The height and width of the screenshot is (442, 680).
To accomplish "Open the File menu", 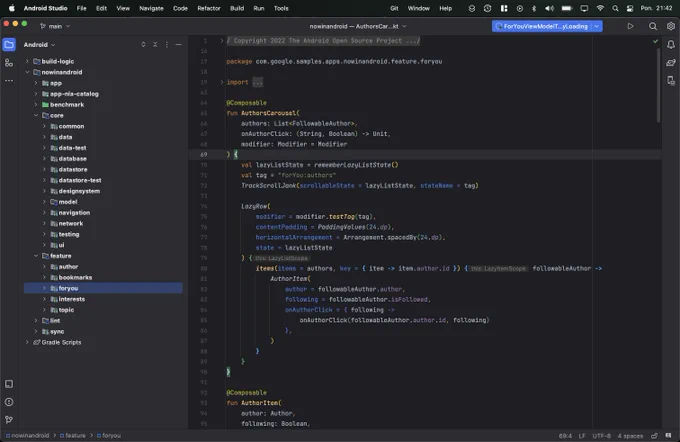I will pyautogui.click(x=82, y=8).
